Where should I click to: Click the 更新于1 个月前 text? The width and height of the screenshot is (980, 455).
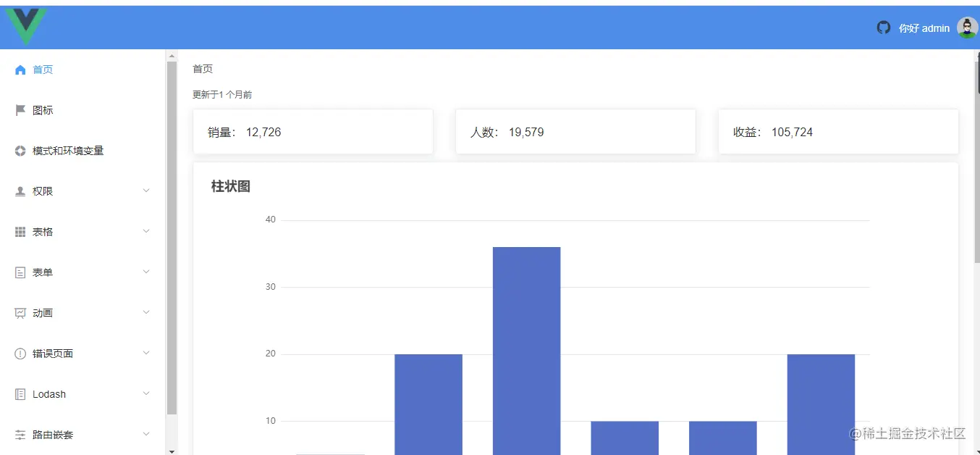coord(222,95)
